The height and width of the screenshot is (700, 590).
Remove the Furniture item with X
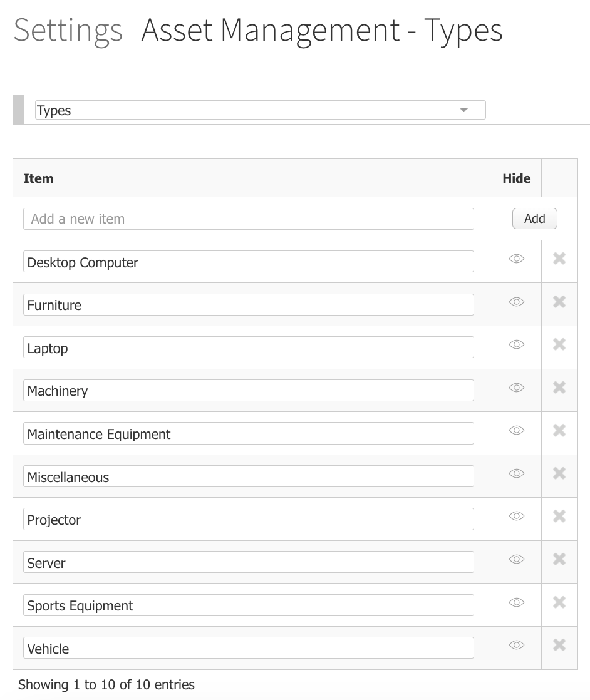(559, 302)
